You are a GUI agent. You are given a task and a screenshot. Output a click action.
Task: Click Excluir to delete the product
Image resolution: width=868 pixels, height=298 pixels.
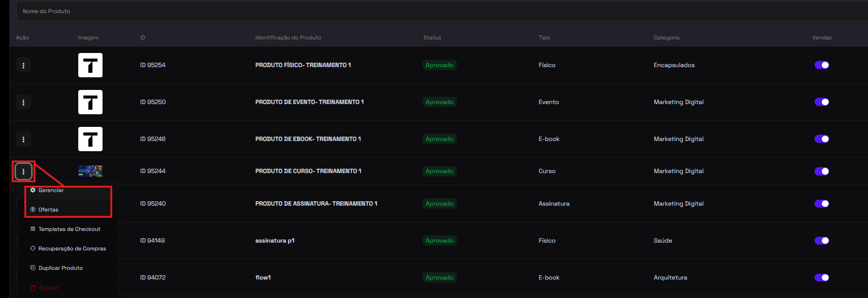[x=49, y=288]
